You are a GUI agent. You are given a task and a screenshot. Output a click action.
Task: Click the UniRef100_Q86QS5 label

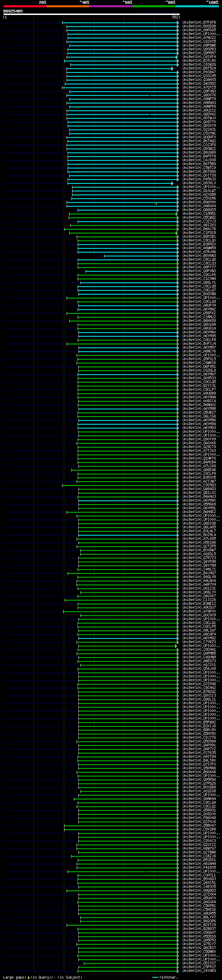[x=199, y=210]
